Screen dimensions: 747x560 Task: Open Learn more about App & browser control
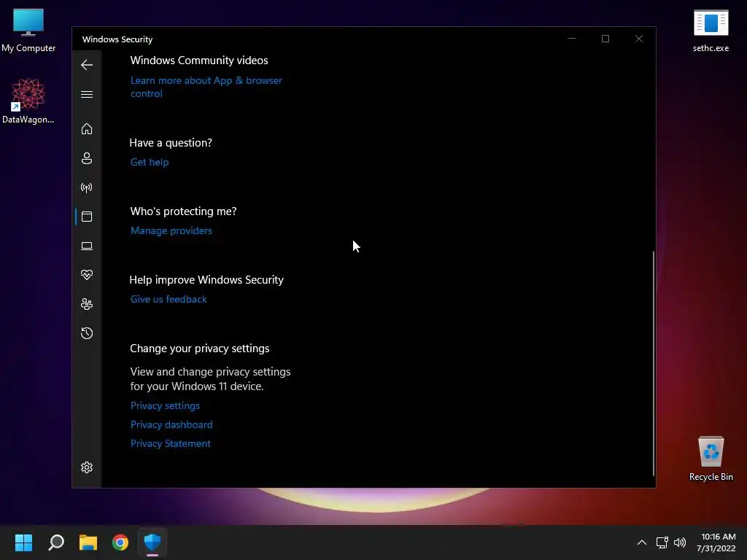[x=206, y=87]
